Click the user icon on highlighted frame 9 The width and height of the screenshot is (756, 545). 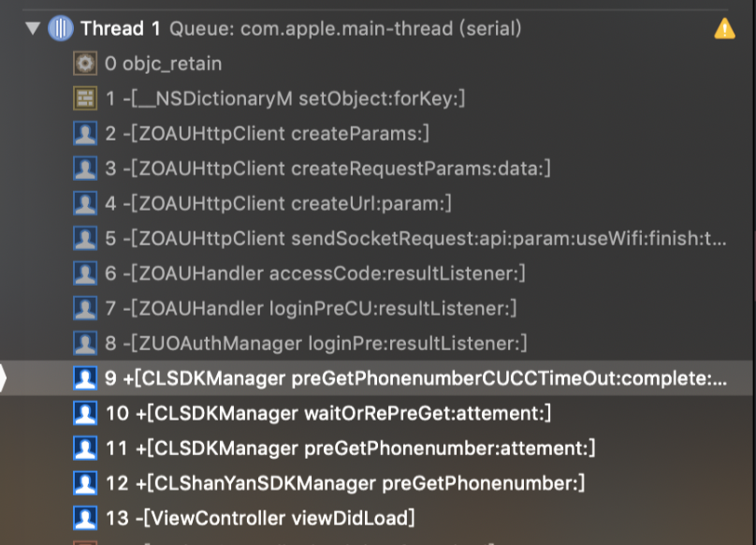(85, 378)
